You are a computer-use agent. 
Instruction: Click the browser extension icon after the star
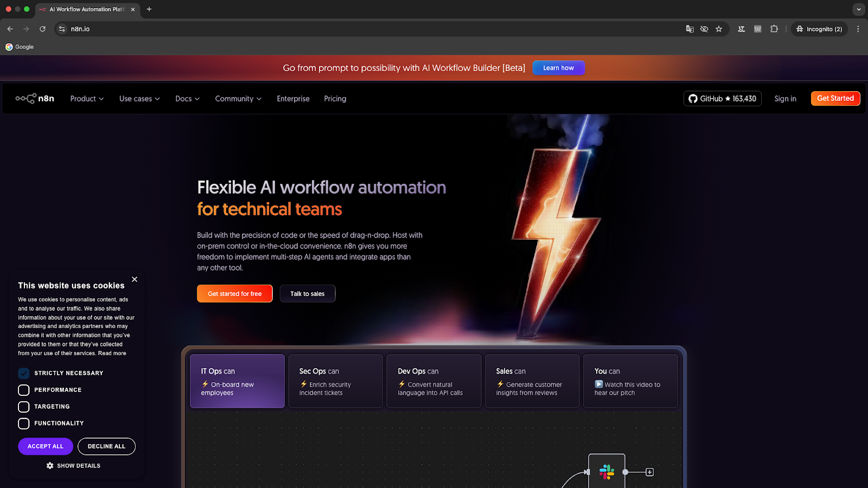pyautogui.click(x=741, y=29)
